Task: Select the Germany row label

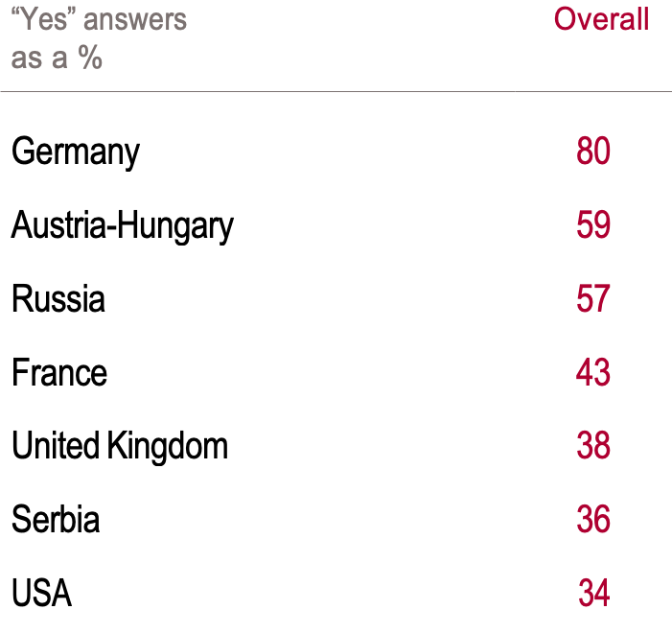Action: point(76,152)
